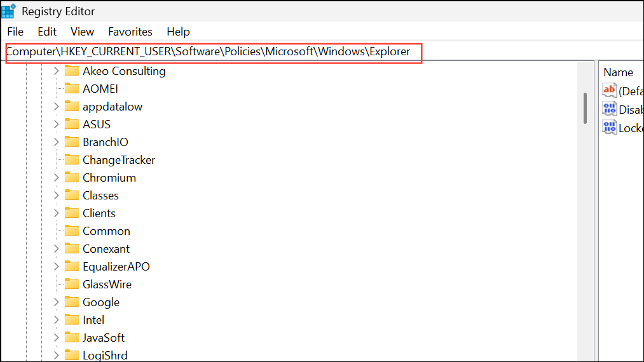Click the (Default) string value icon
This screenshot has width=644, height=362.
pyautogui.click(x=610, y=90)
